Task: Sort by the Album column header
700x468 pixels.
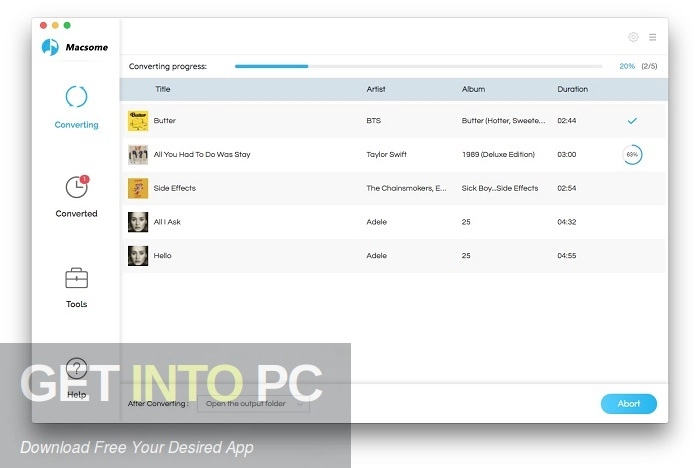Action: coord(473,89)
